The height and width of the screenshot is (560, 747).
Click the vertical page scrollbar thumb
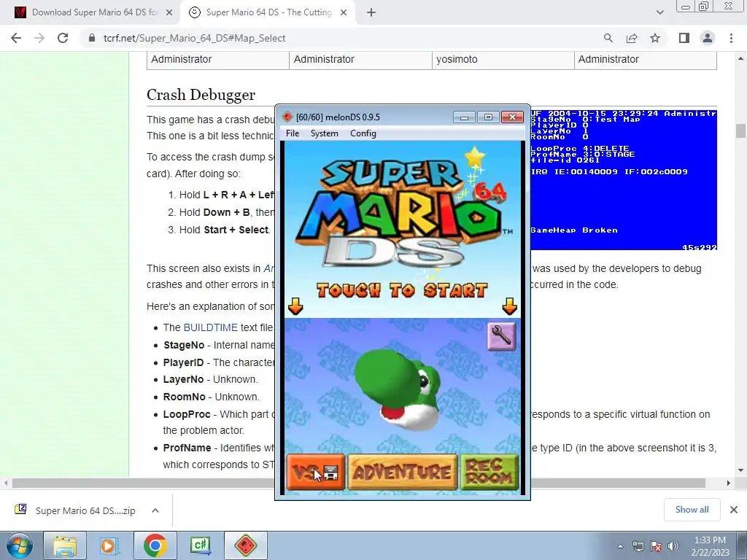point(740,130)
